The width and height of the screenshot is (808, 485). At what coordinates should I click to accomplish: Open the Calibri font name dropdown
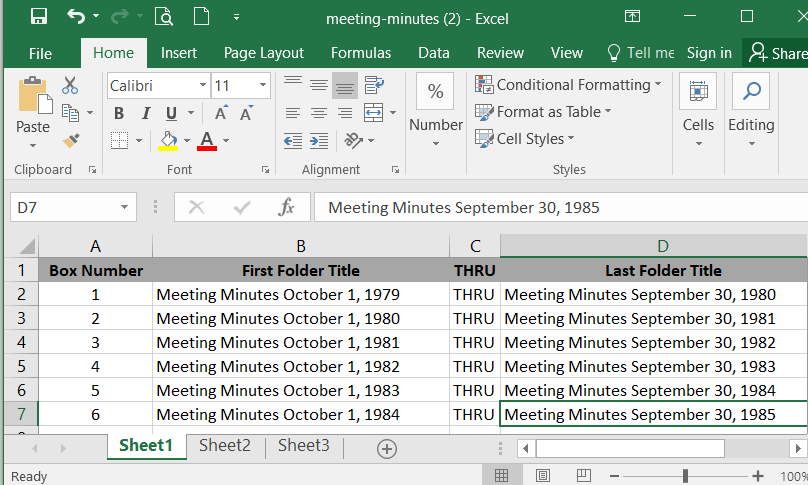tap(203, 86)
